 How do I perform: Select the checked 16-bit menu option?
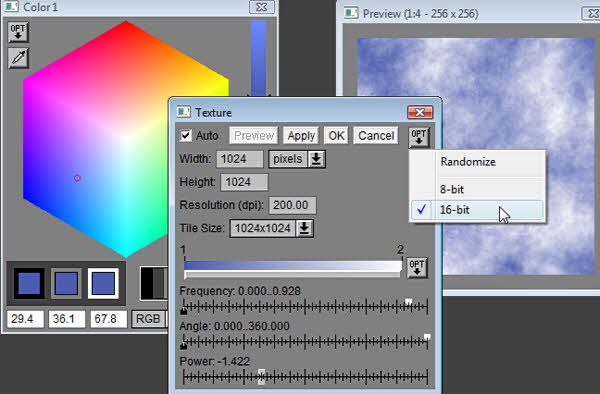[477, 210]
